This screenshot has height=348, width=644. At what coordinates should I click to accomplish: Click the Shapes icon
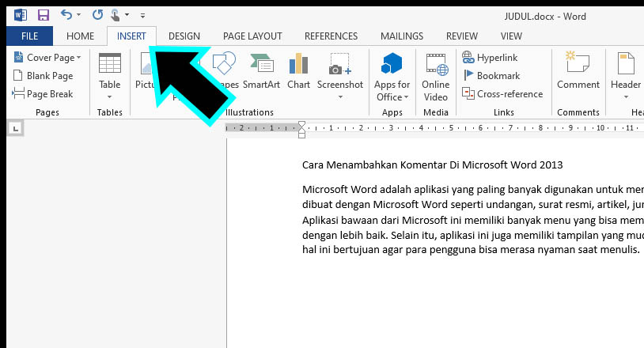click(x=224, y=62)
